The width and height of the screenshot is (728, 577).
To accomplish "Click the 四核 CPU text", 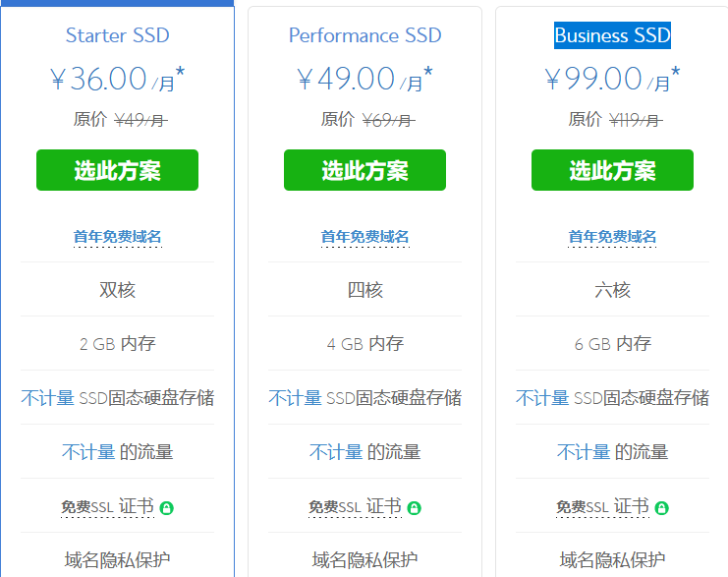I will click(364, 290).
